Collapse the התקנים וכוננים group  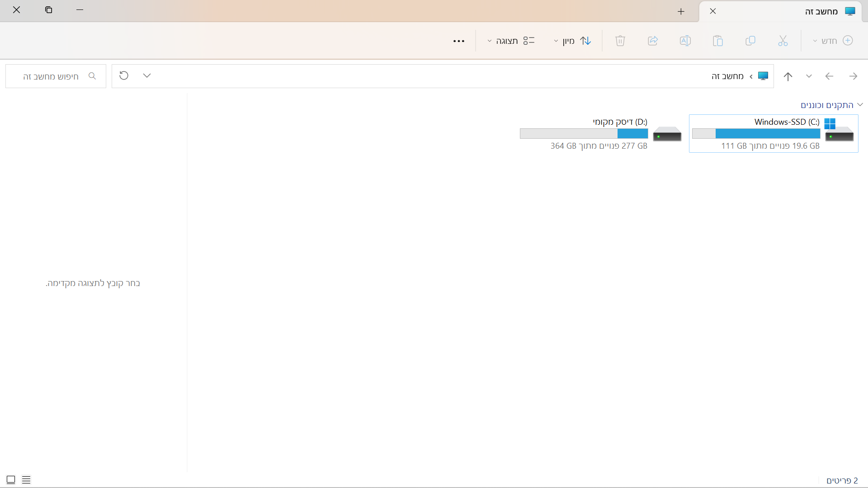[x=860, y=105]
